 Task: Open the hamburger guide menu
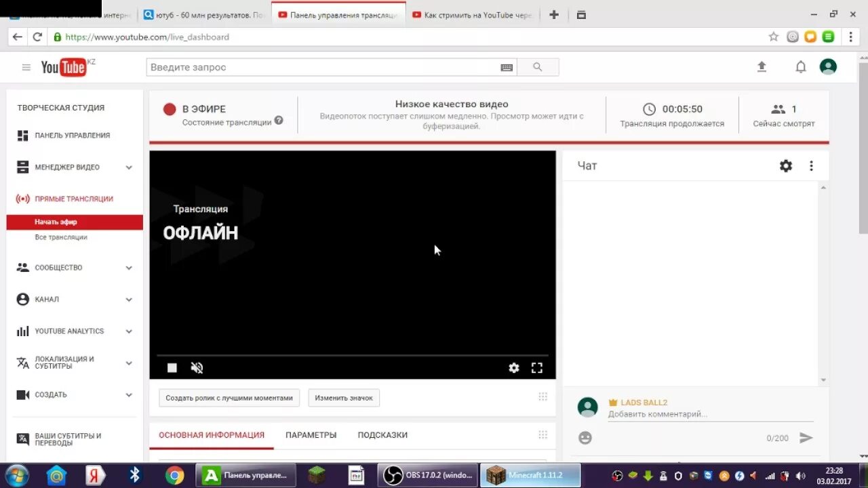coord(26,67)
